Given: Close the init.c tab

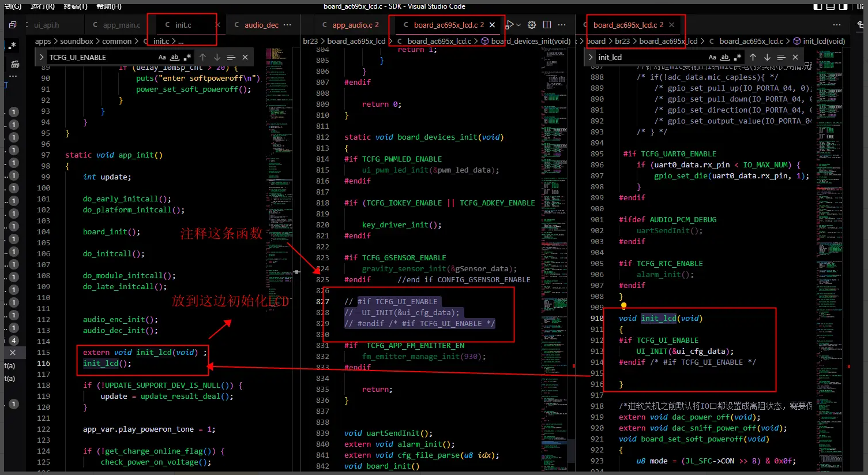Looking at the screenshot, I should click(x=217, y=25).
